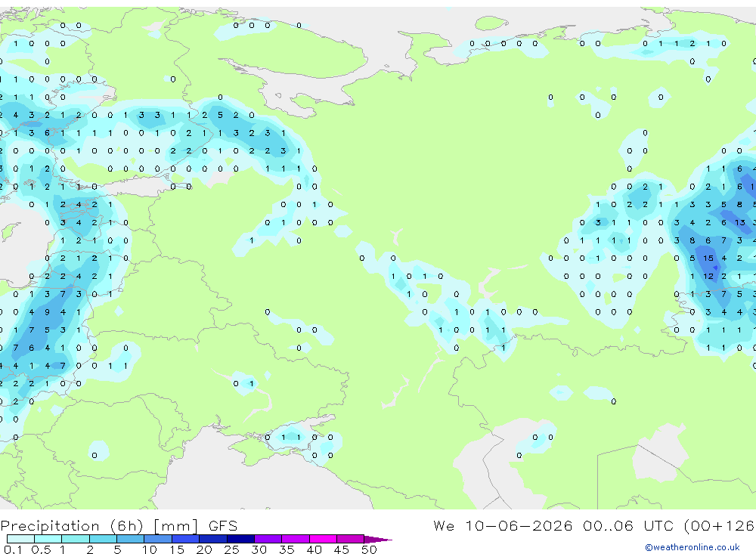Click the "We 10-06-2026" date text
The height and width of the screenshot is (554, 756).
[x=503, y=525]
